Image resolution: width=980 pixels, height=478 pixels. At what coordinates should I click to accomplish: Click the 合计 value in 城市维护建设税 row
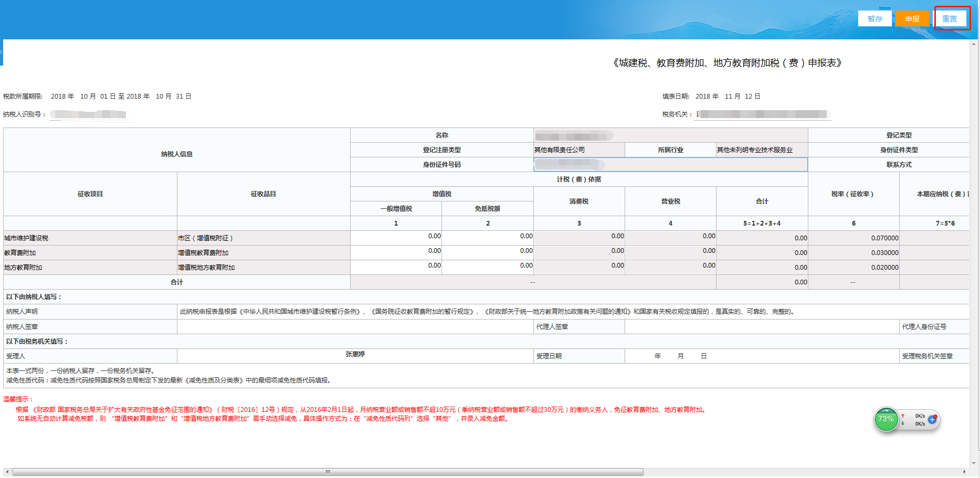tap(762, 238)
